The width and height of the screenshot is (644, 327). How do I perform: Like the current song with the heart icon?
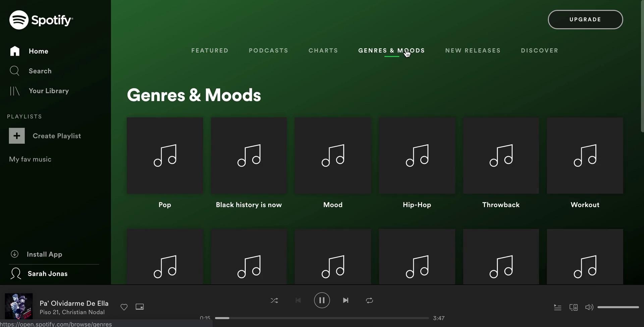click(x=124, y=307)
